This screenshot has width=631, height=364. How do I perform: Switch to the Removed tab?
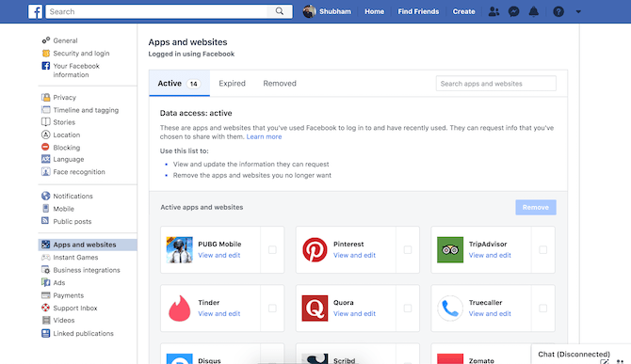coord(280,83)
